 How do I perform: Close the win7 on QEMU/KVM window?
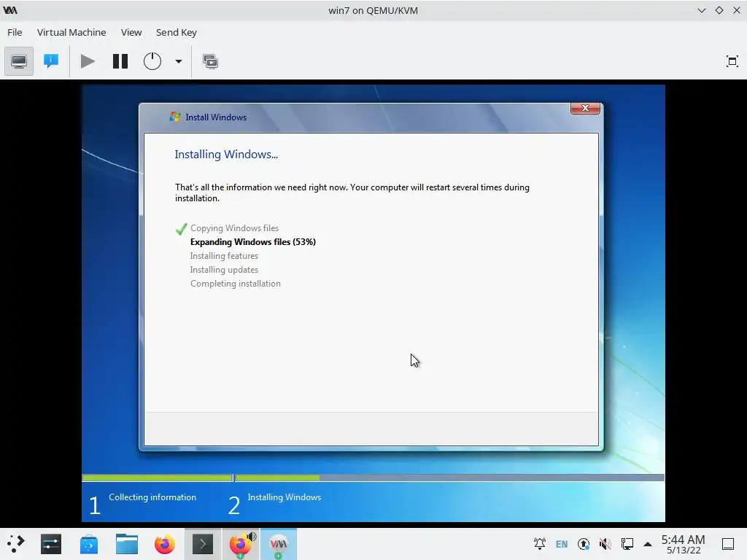[737, 10]
